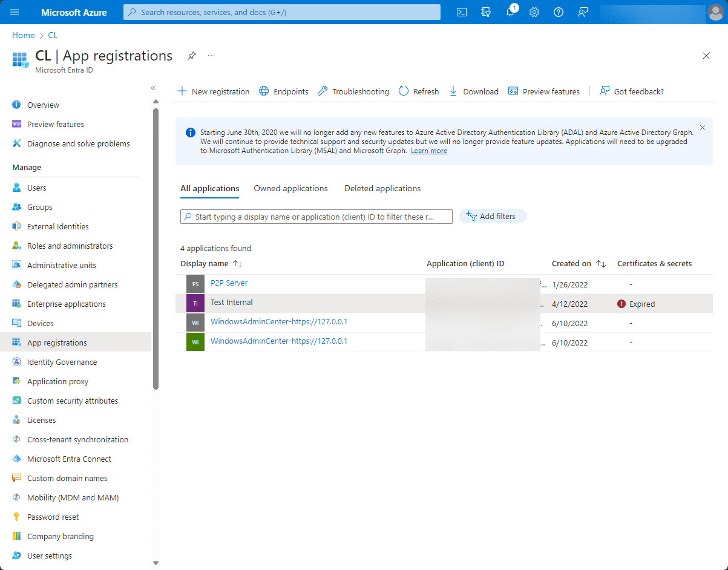Switch to the All applications tab
This screenshot has width=728, height=570.
(209, 189)
